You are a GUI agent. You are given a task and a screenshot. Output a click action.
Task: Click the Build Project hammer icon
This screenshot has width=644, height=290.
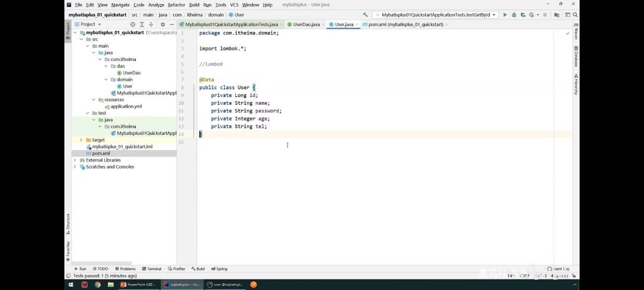(x=365, y=15)
